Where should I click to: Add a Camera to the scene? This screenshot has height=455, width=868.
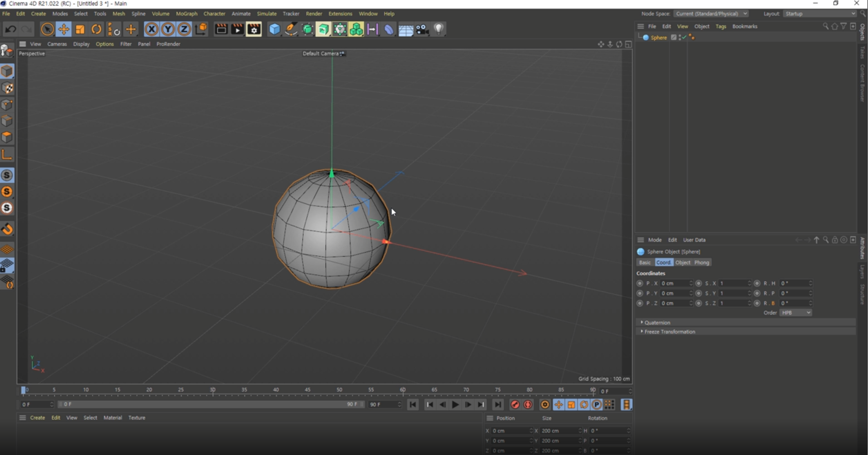[422, 29]
